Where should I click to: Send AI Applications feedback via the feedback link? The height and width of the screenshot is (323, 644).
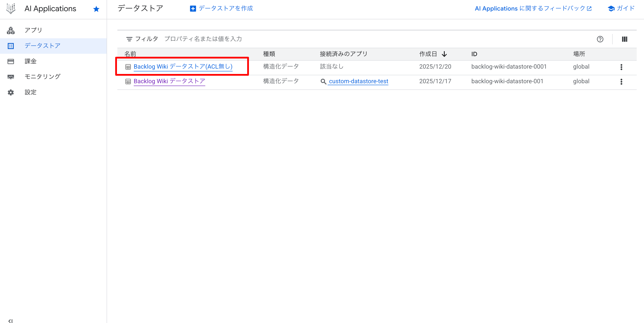532,8
